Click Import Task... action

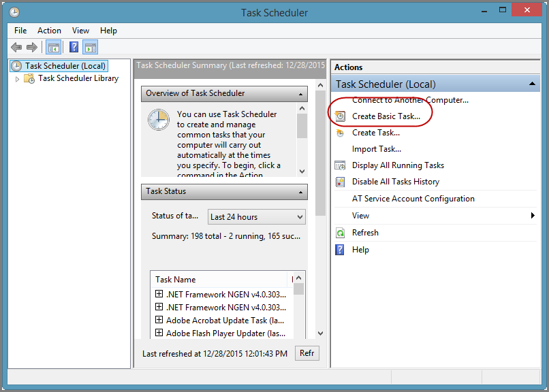coord(377,149)
